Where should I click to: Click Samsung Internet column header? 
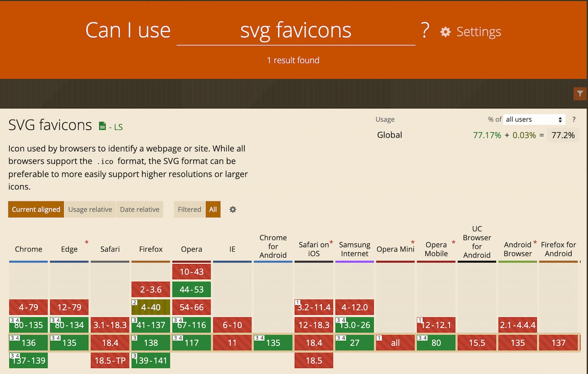coord(354,249)
